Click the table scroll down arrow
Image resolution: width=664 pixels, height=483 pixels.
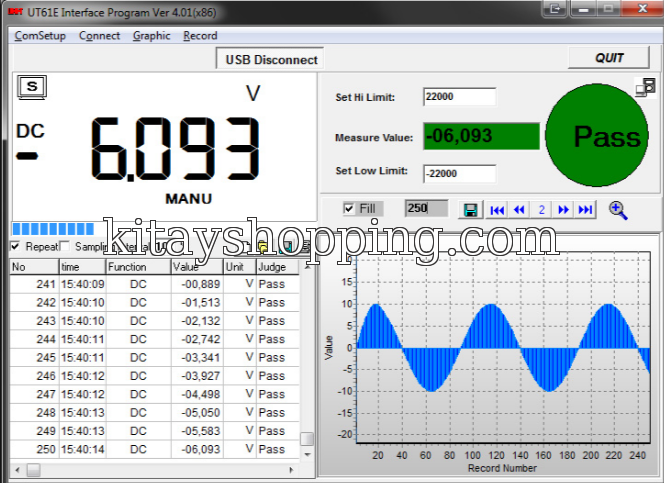coord(307,455)
